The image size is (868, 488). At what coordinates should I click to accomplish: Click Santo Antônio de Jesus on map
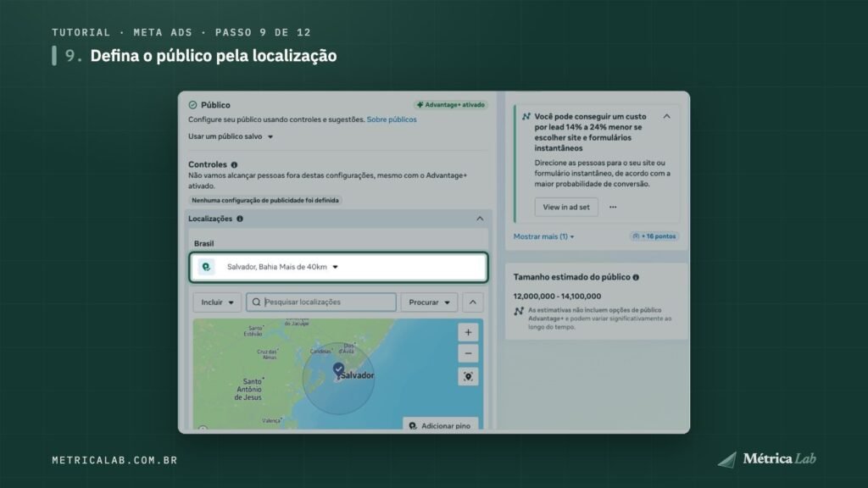pos(249,390)
